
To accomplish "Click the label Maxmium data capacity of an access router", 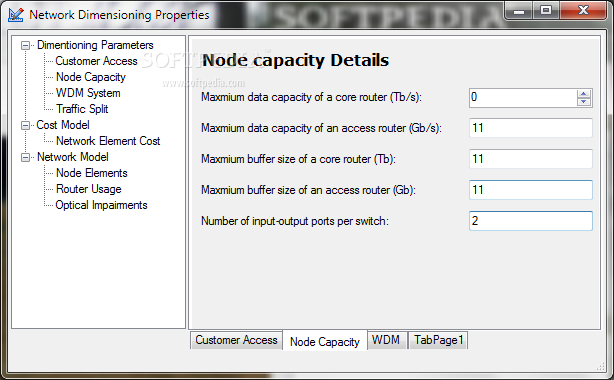I will click(321, 128).
